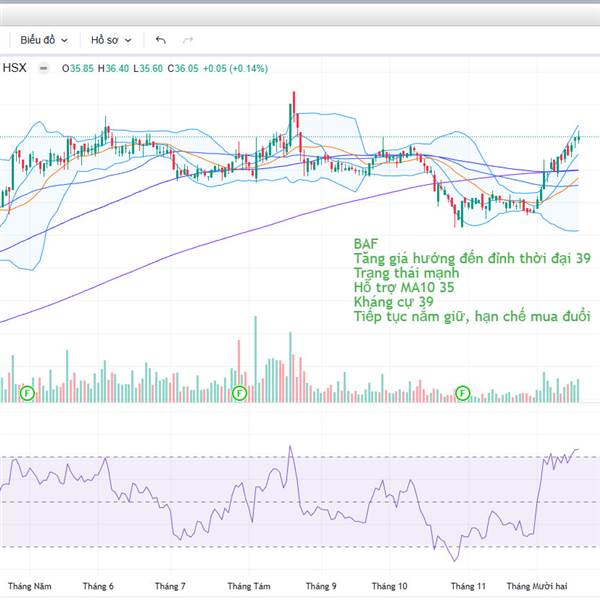Click the annotation line 'Hỗ trợ MA10 35'
600x600 pixels.
click(404, 287)
